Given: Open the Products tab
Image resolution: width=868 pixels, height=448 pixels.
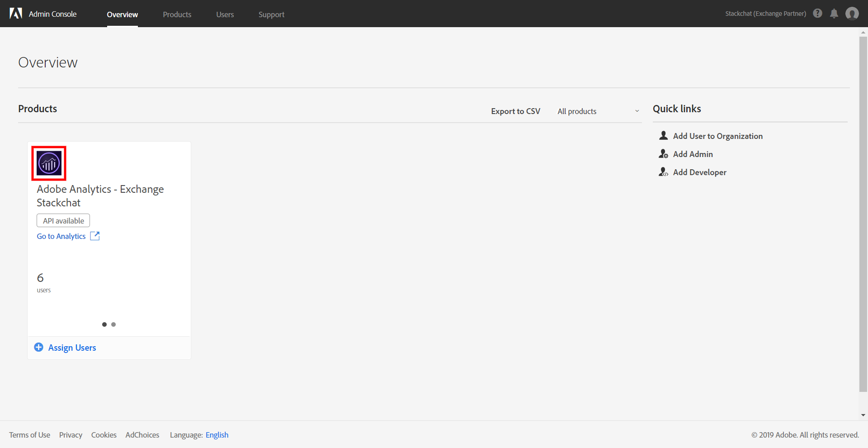Looking at the screenshot, I should 177,14.
